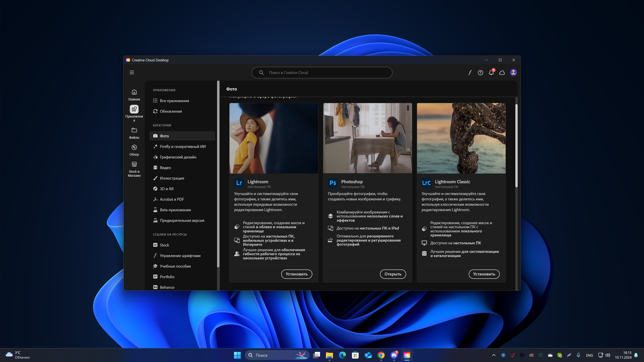This screenshot has height=362, width=644.
Task: Open the help question mark icon
Action: click(x=480, y=72)
